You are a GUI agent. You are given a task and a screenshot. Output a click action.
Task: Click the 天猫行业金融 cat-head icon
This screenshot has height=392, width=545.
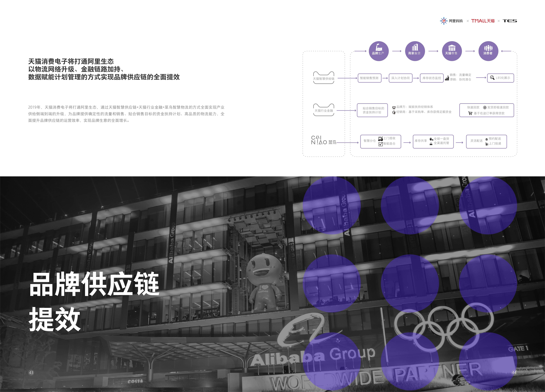pos(324,110)
